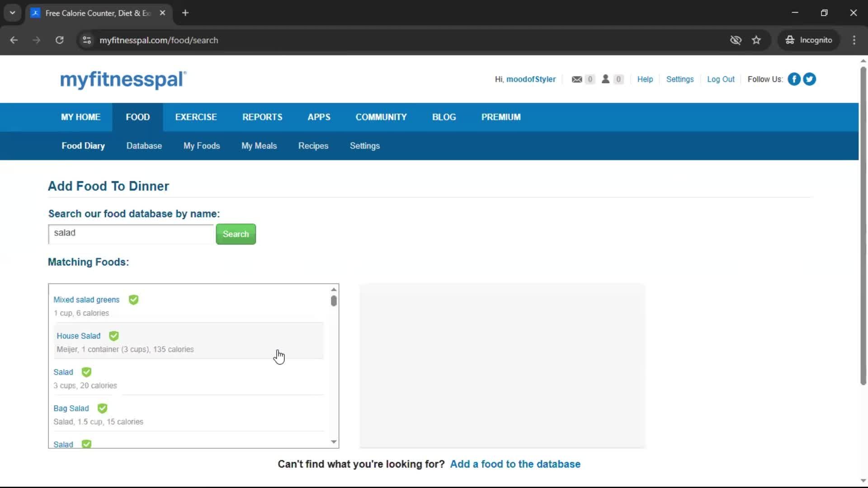Open the COMMUNITY tab
Image resolution: width=868 pixels, height=488 pixels.
(381, 117)
